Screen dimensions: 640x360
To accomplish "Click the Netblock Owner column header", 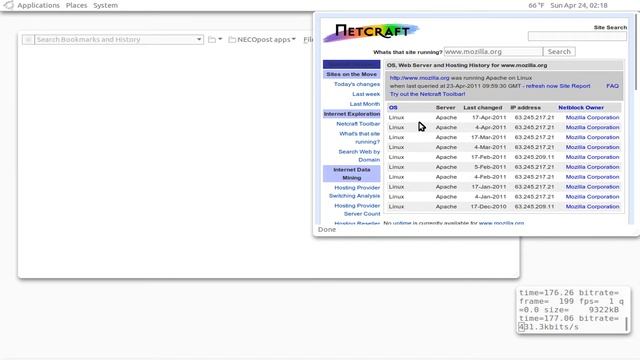I will 581,107.
